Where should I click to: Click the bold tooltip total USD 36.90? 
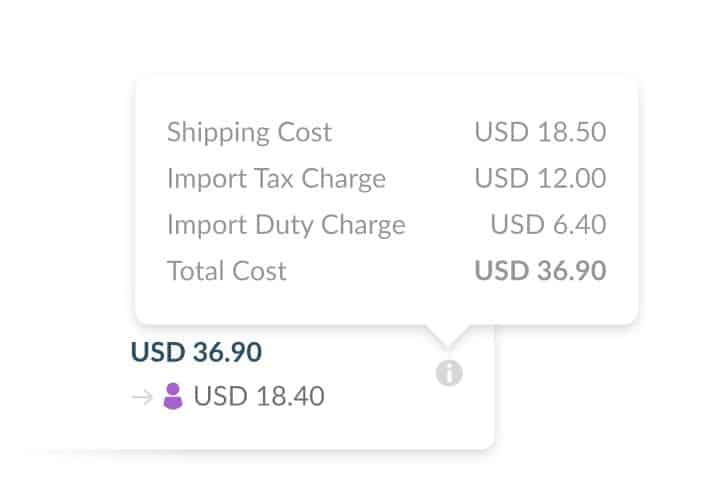(540, 270)
